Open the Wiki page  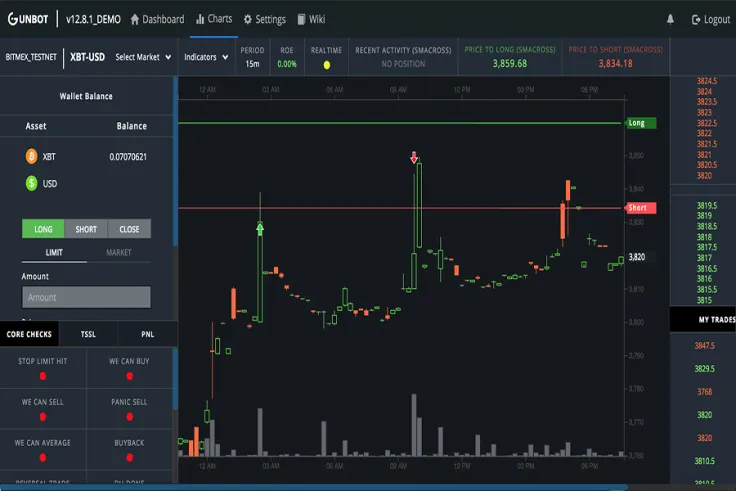[311, 19]
